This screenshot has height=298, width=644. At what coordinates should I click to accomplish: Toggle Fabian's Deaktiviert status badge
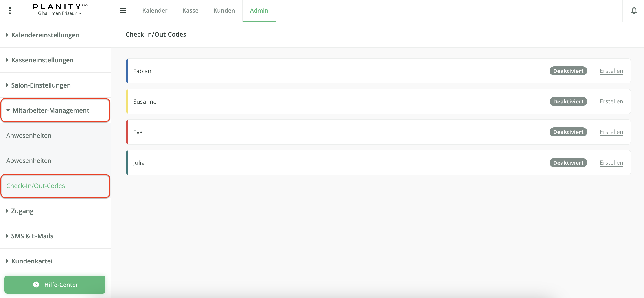(568, 71)
